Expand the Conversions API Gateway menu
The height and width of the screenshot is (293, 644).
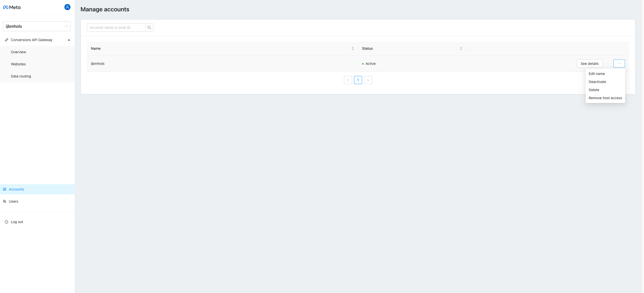69,40
